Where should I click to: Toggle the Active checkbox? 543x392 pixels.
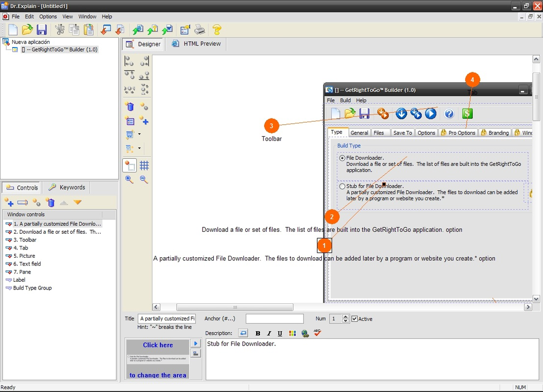[354, 318]
